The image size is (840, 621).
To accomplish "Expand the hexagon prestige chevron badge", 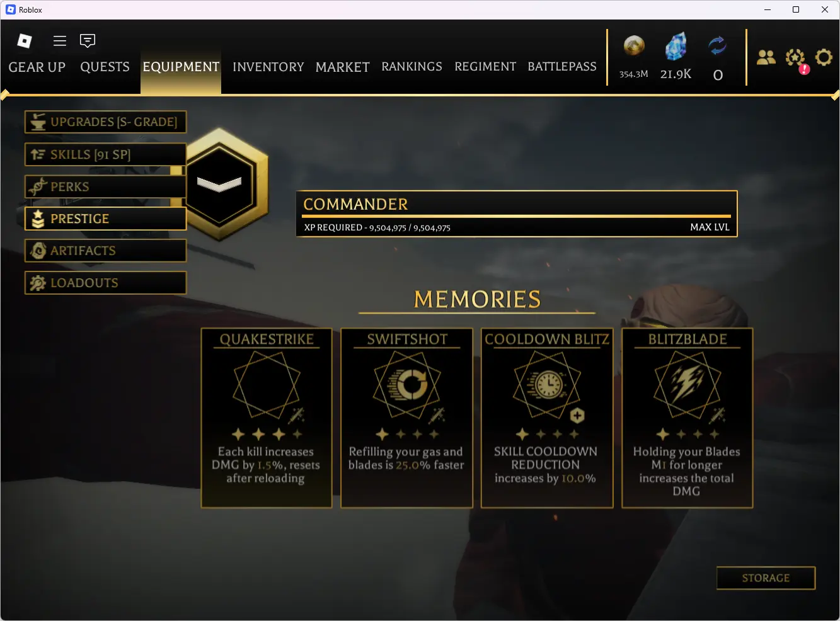I will point(220,184).
